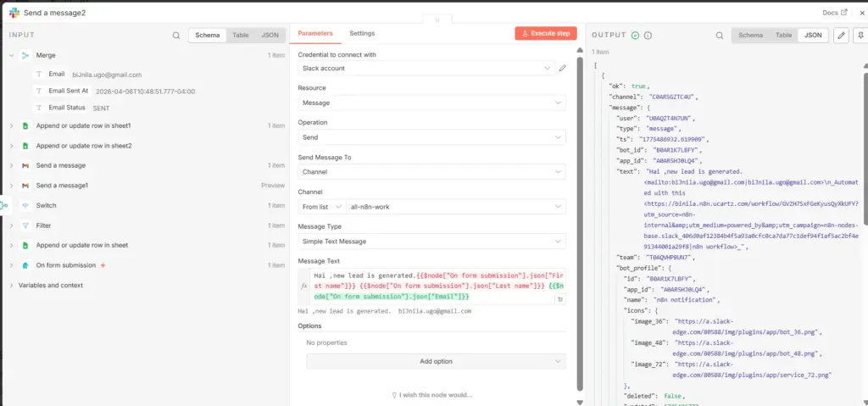Expand Variables and context
Viewport: 868px width, 406px height.
click(11, 286)
